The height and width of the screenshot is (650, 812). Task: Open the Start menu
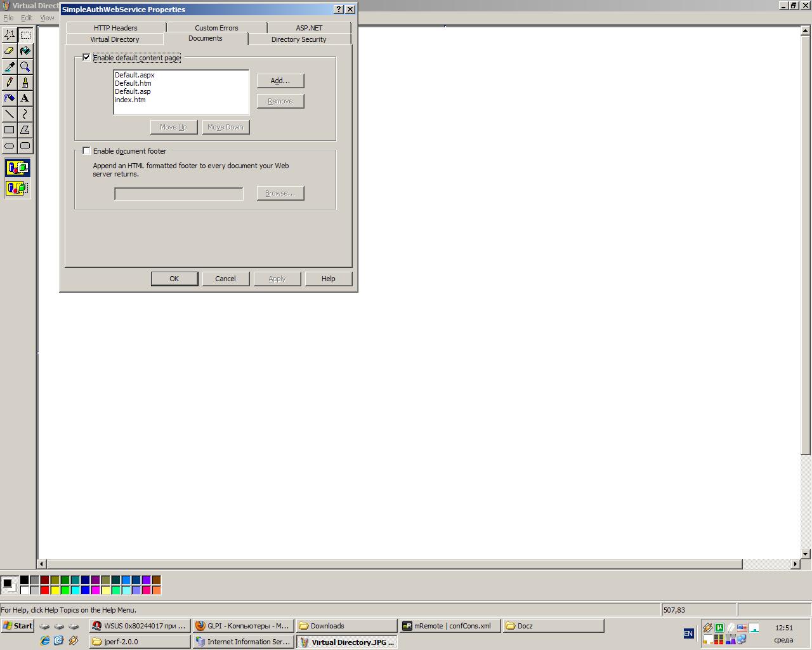click(18, 626)
